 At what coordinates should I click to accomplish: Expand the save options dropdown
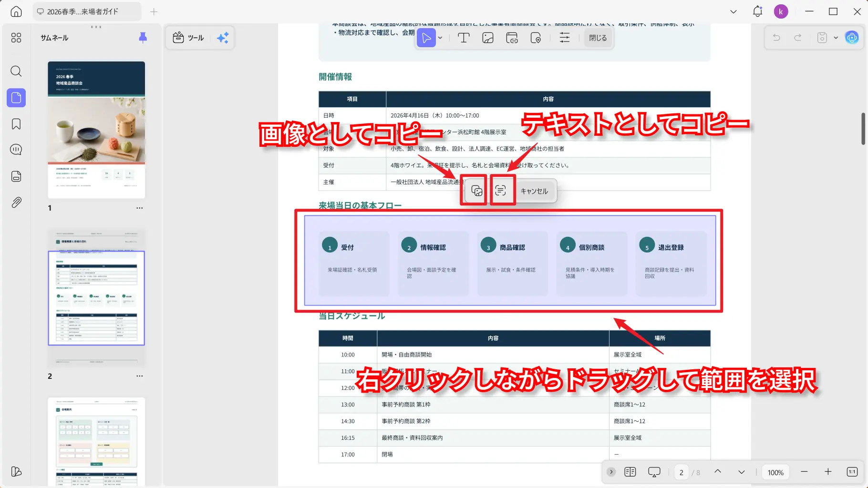tap(836, 38)
